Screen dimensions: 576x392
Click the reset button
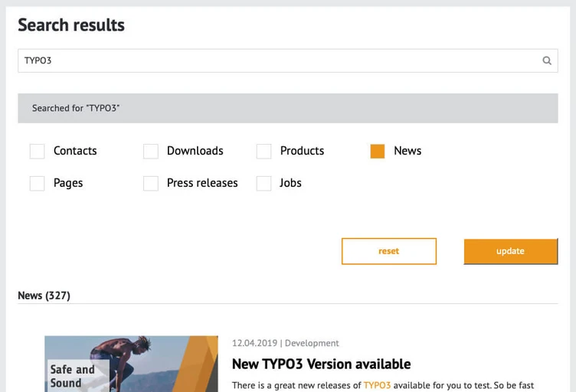[x=389, y=251]
